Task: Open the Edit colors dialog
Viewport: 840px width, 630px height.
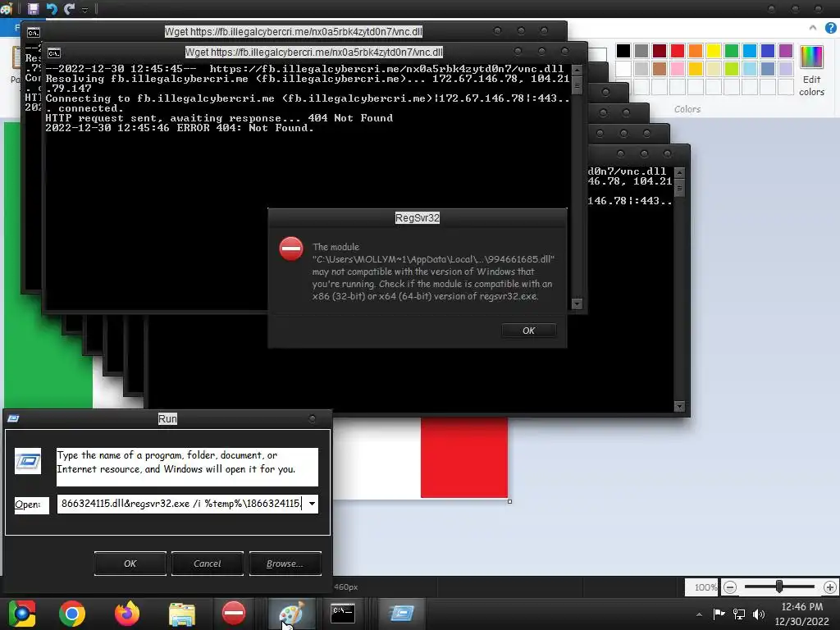Action: [x=811, y=71]
